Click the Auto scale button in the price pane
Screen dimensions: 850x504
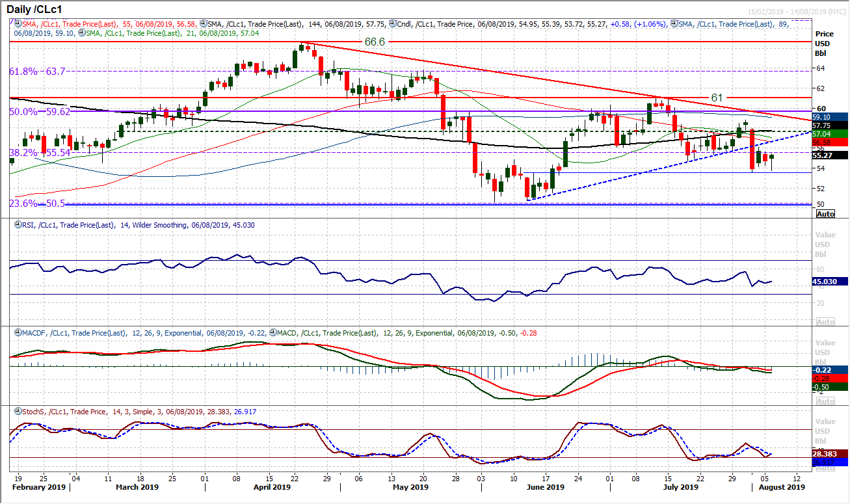point(825,214)
